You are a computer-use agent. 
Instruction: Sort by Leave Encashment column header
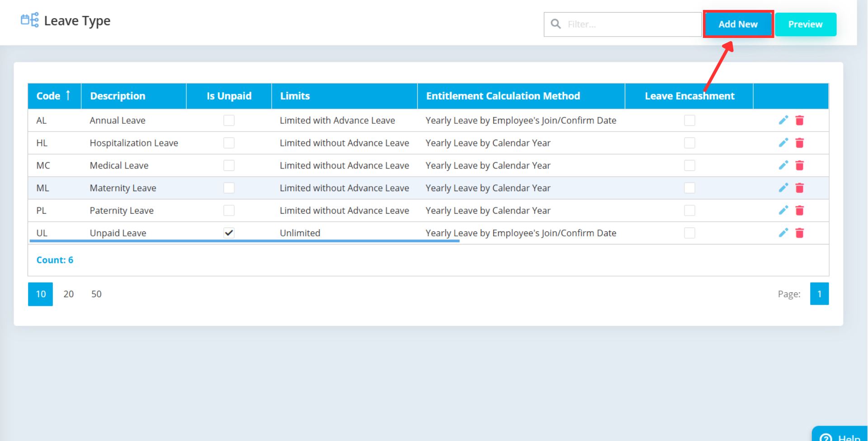689,96
